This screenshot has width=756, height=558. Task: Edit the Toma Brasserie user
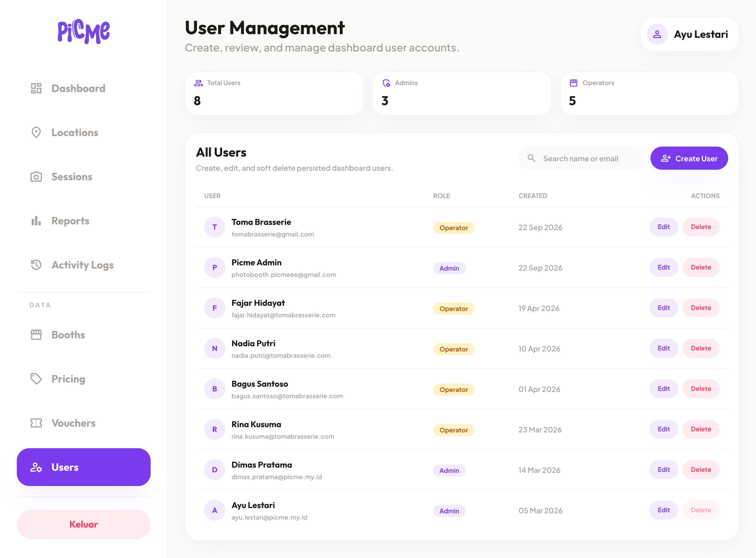(x=664, y=227)
